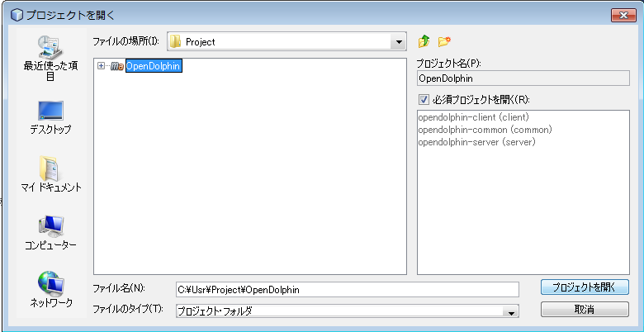Toggle the open required projects (必須プロジェクトを開く) checkbox

pyautogui.click(x=424, y=99)
